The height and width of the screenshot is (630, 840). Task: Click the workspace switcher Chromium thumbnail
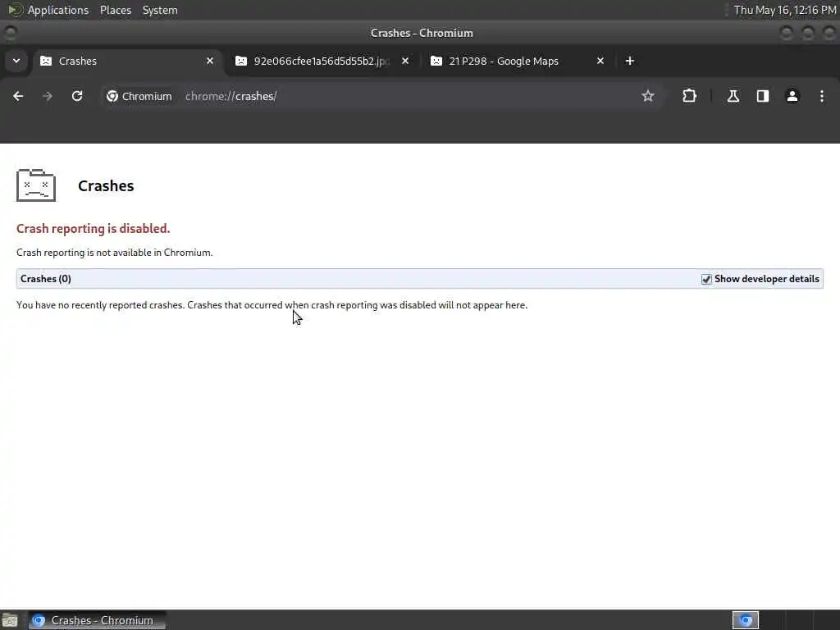click(745, 620)
